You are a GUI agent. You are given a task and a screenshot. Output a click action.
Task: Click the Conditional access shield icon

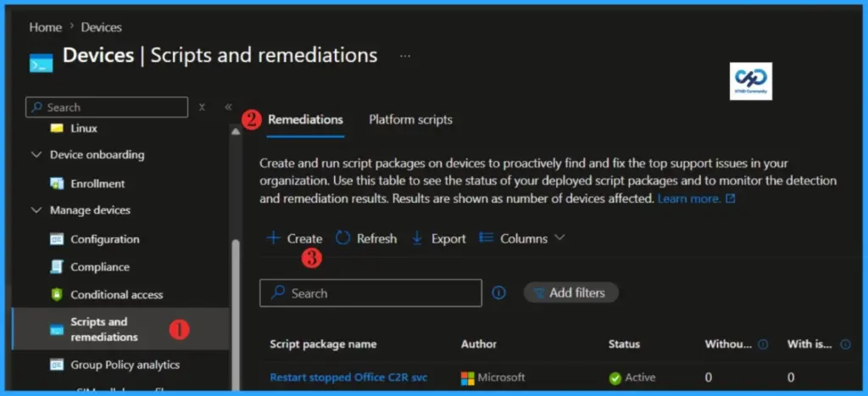57,294
